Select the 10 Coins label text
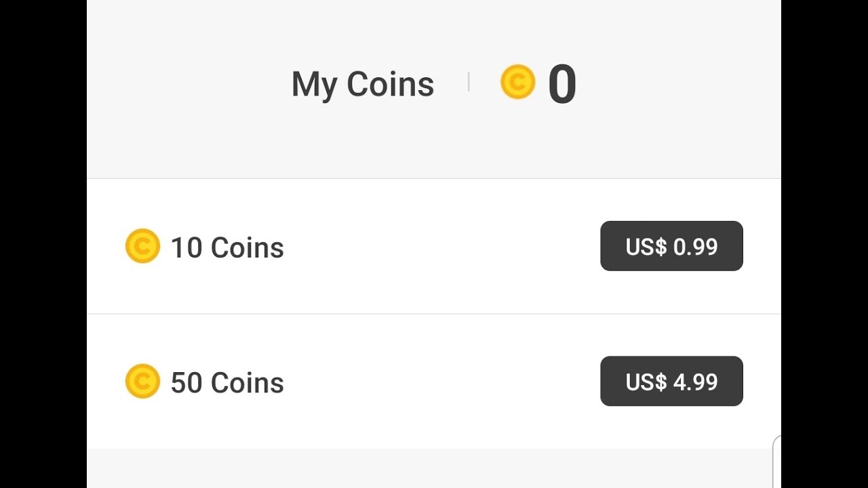The image size is (868, 488). click(227, 247)
